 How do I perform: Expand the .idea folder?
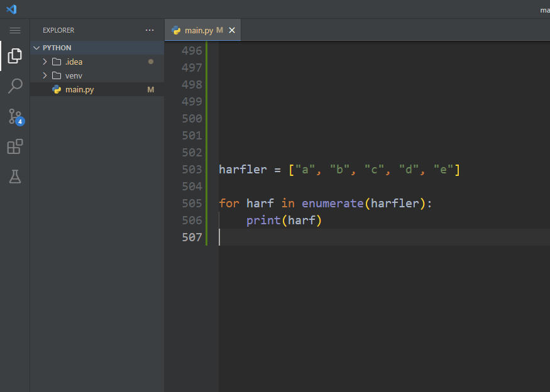[45, 62]
